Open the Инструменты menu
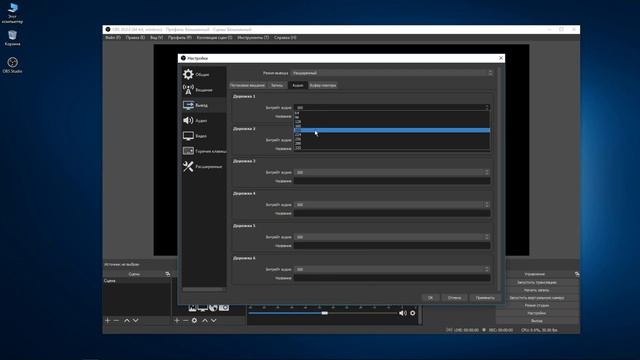 click(x=253, y=38)
